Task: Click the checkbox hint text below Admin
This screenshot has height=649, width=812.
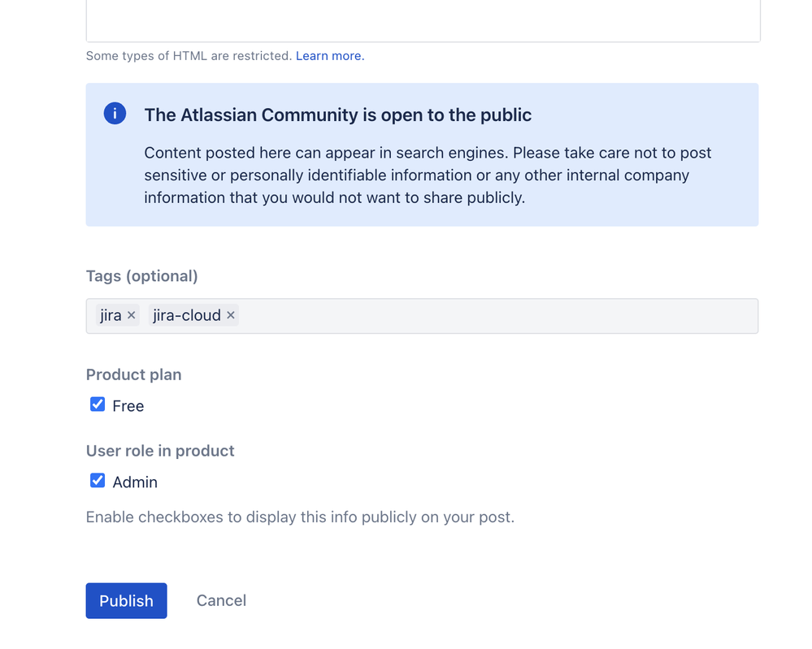Action: [x=299, y=517]
